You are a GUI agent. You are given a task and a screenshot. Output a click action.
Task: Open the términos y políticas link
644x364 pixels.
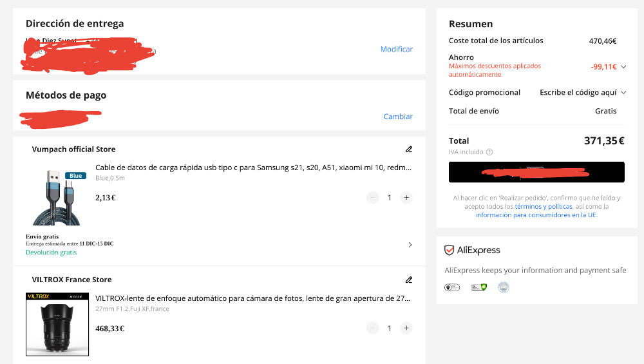coord(544,206)
